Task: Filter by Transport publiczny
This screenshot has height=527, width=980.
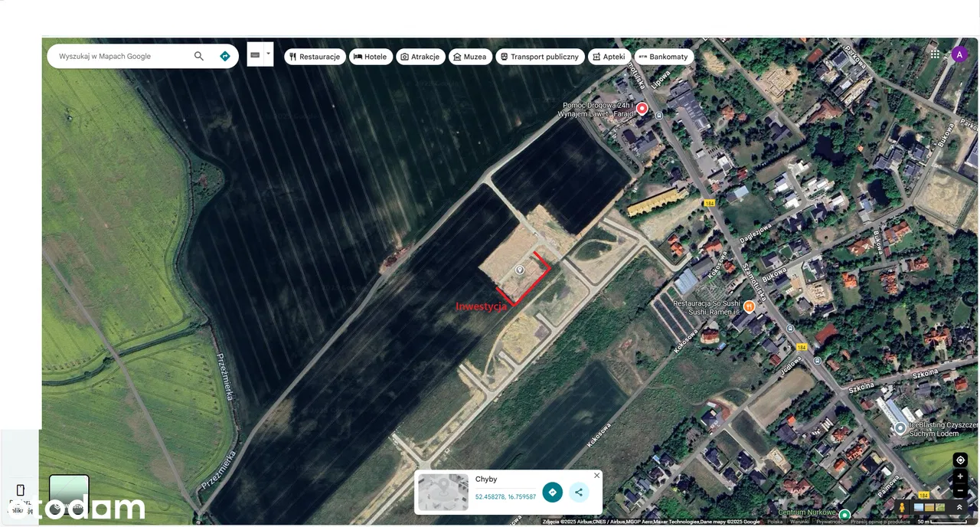Action: point(540,57)
